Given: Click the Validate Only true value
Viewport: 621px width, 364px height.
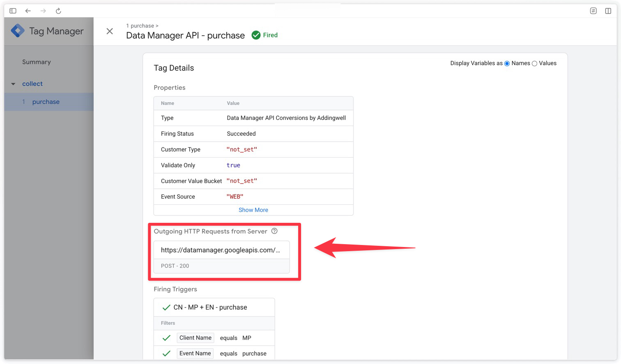Looking at the screenshot, I should pos(233,165).
